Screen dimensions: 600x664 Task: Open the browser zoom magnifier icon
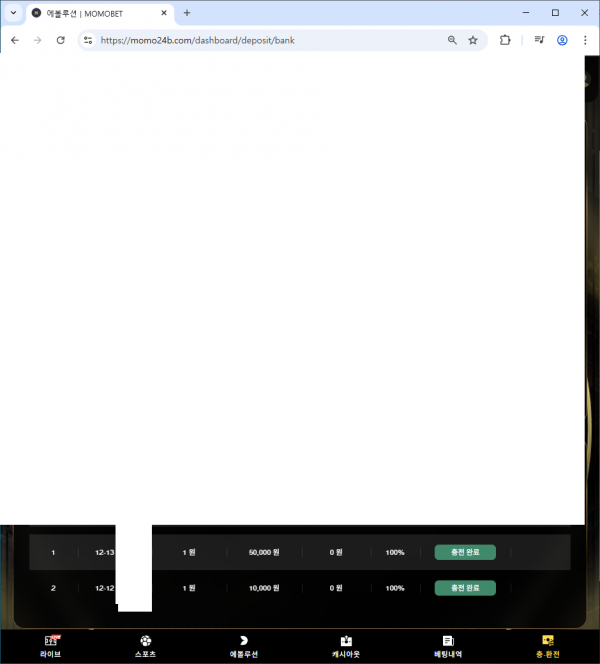[452, 40]
